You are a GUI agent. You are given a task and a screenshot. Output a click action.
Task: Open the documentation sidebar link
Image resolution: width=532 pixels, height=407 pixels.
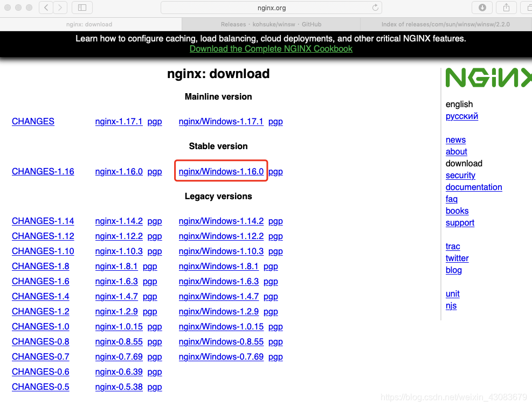[474, 187]
